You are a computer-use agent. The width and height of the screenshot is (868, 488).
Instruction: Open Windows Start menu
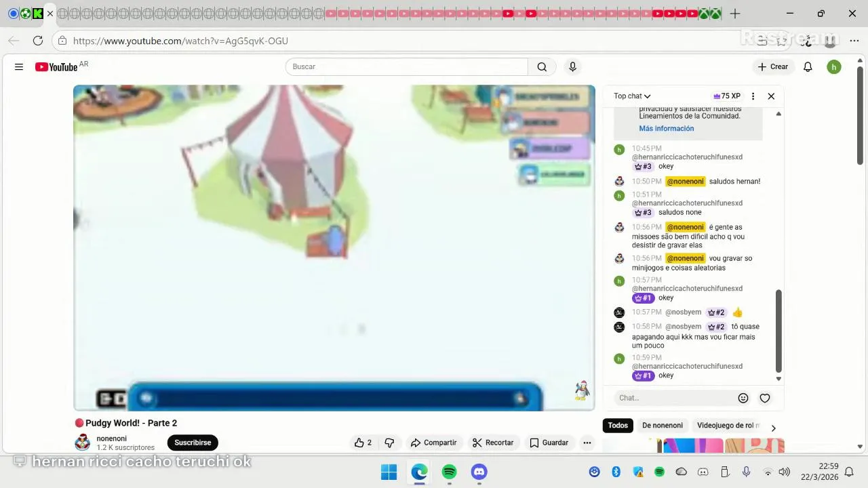pos(389,472)
